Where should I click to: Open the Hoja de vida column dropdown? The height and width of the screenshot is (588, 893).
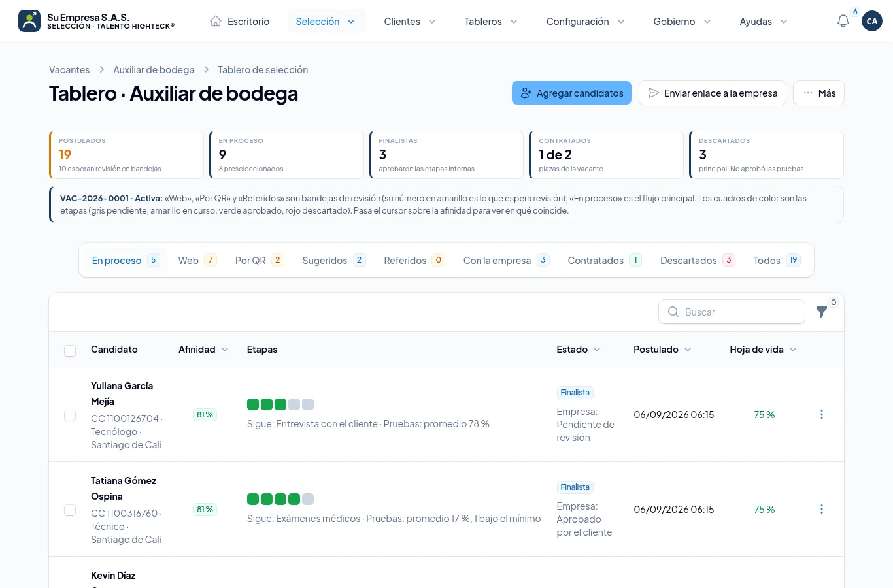763,350
